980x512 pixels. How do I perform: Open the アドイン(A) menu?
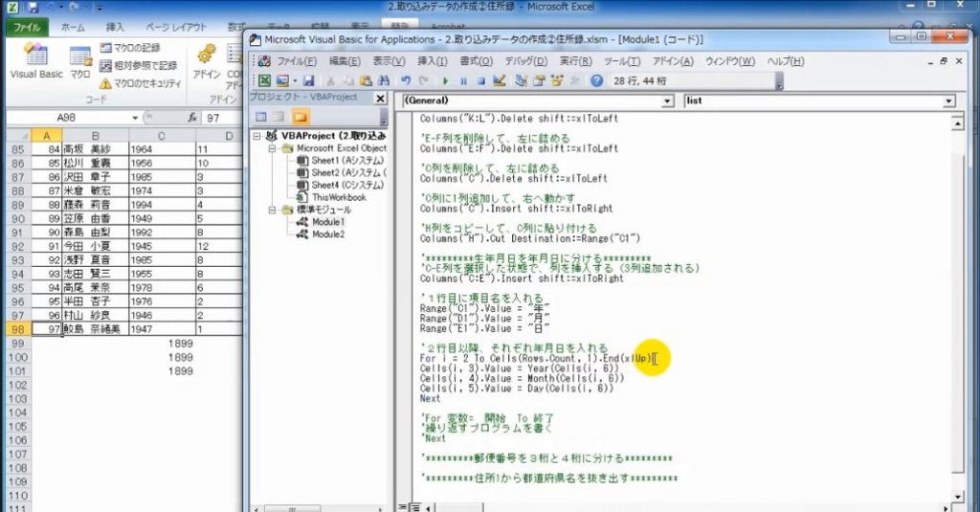pos(673,61)
